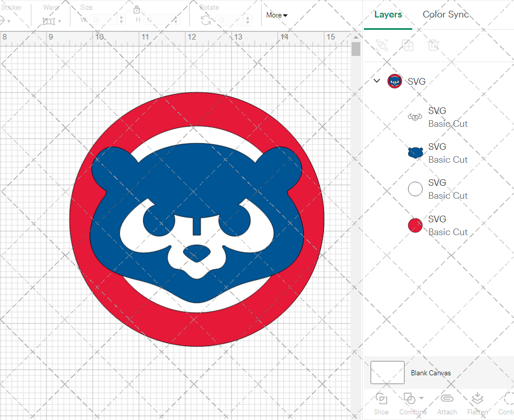Switch to the Color Sync tab

[x=446, y=14]
